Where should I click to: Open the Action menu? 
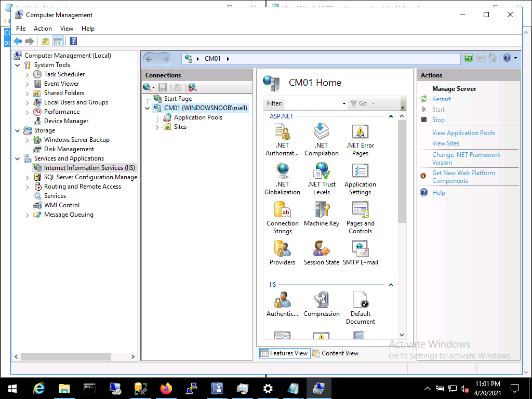tap(43, 29)
